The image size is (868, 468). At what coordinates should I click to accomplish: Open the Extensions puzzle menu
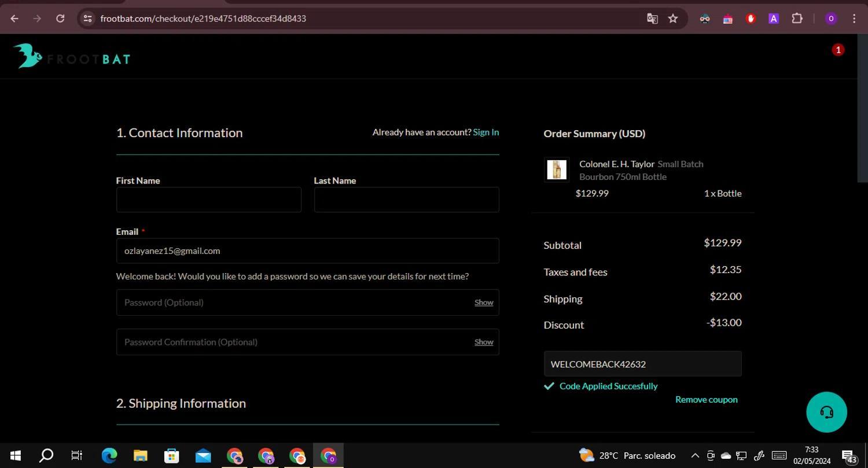pos(797,19)
